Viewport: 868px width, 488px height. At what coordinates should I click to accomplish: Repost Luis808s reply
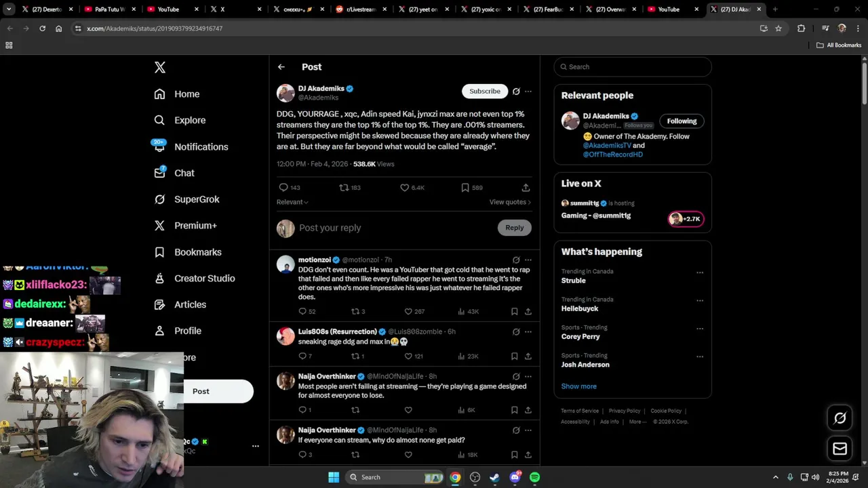tap(355, 357)
